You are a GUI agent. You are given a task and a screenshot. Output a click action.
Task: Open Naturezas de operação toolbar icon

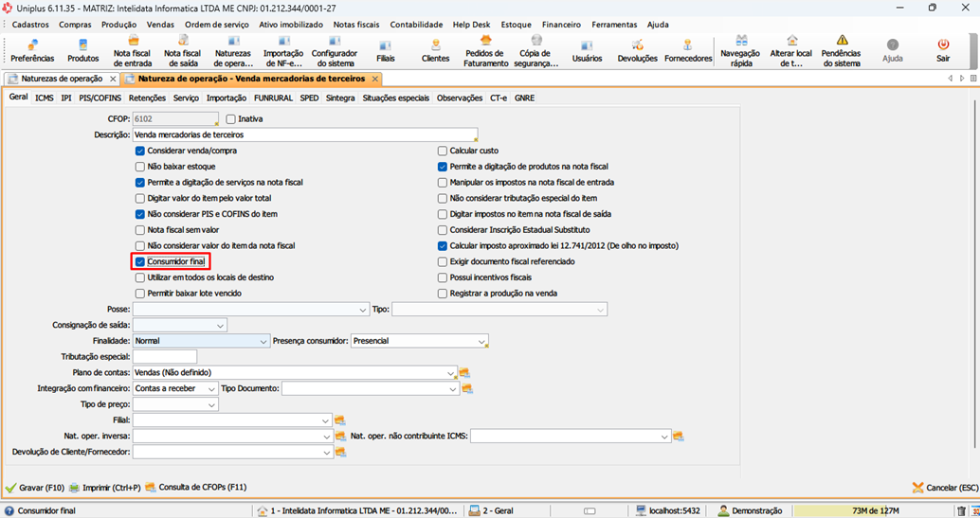(233, 51)
